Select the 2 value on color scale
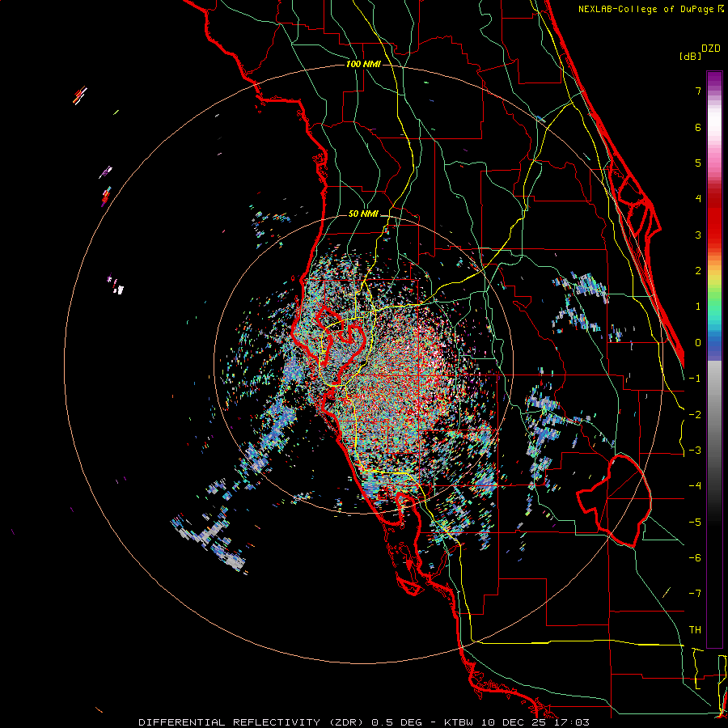The image size is (728, 728). point(698,271)
